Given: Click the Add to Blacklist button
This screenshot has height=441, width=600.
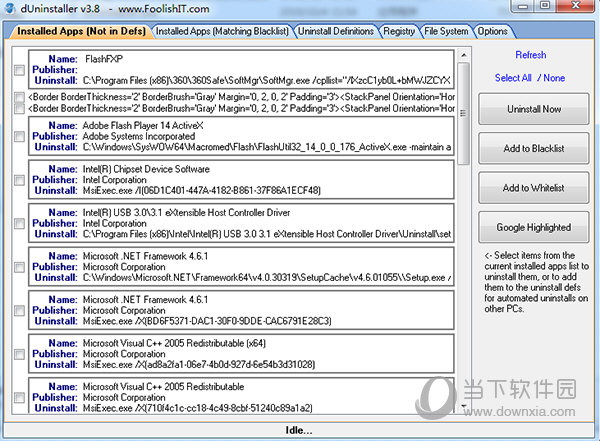Looking at the screenshot, I should pyautogui.click(x=534, y=149).
